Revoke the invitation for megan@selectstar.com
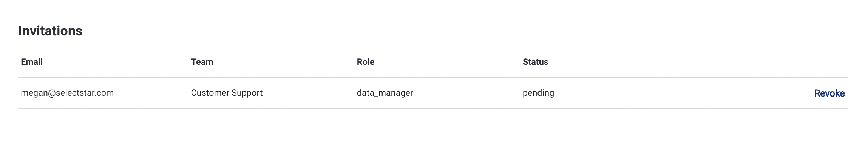This screenshot has width=868, height=141. click(x=829, y=93)
